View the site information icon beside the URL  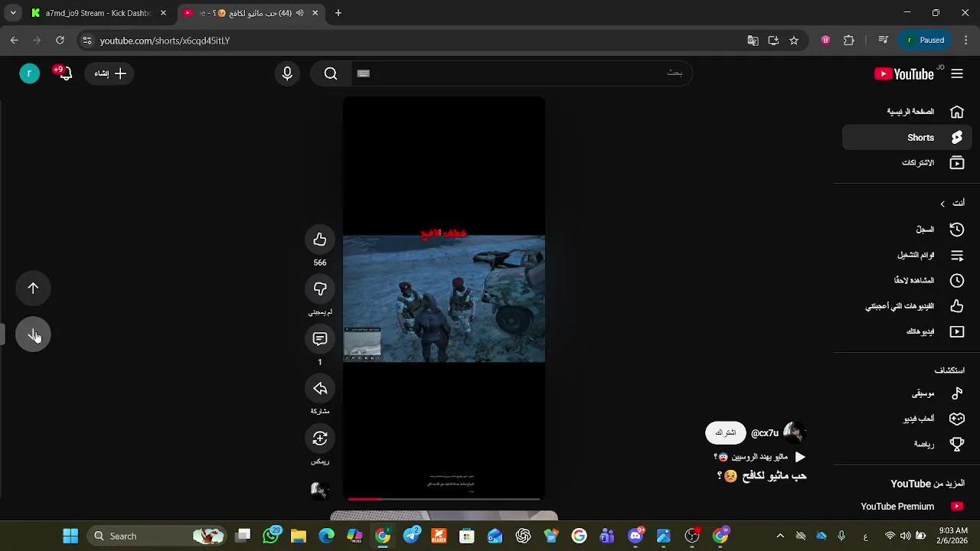[87, 41]
